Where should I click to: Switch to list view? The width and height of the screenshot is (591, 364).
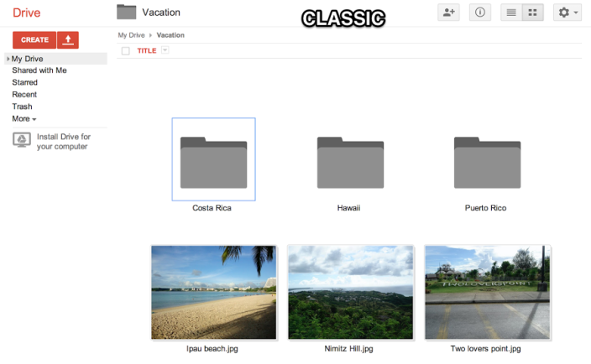[x=511, y=13]
